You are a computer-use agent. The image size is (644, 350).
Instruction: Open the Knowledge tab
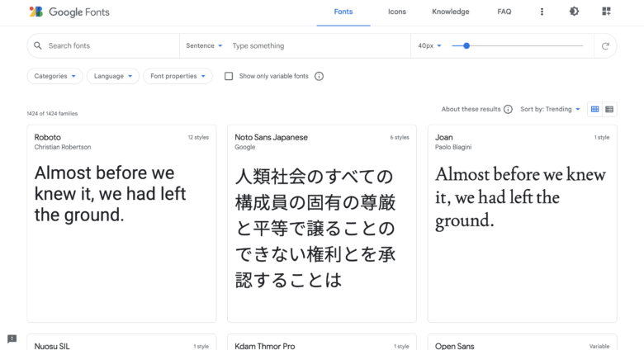[451, 12]
